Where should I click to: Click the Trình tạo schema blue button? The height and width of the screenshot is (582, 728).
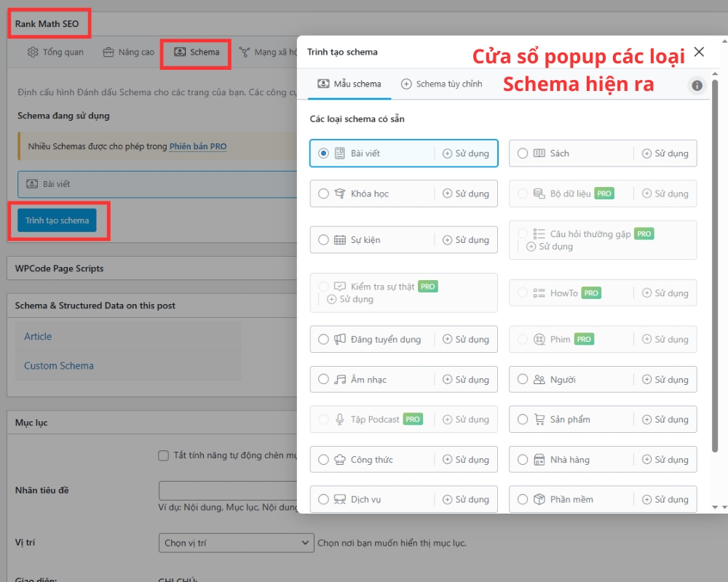[57, 220]
